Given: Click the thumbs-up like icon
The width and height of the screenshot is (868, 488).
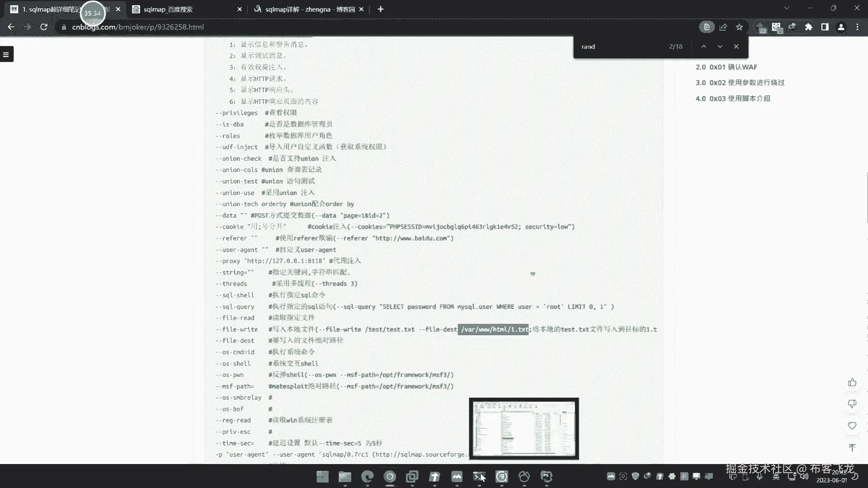Looking at the screenshot, I should pyautogui.click(x=852, y=383).
